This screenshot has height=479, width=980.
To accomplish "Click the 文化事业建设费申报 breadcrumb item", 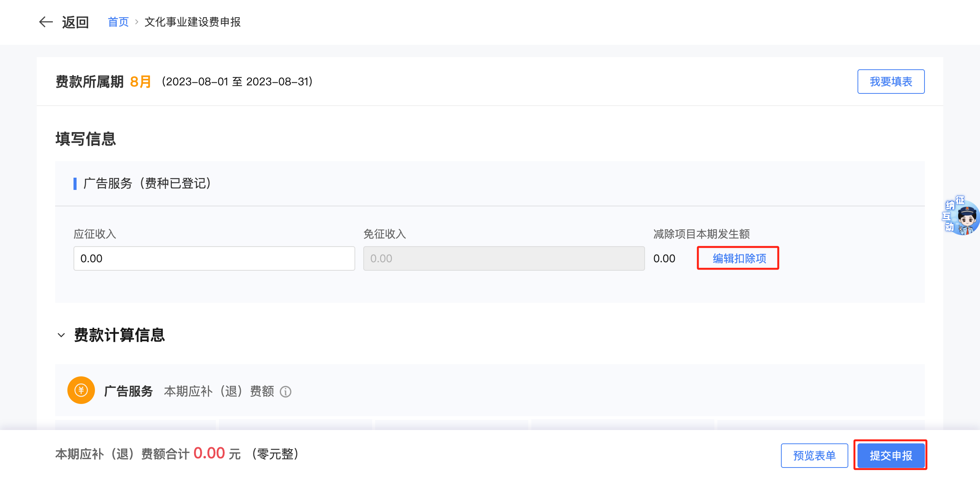I will [193, 22].
